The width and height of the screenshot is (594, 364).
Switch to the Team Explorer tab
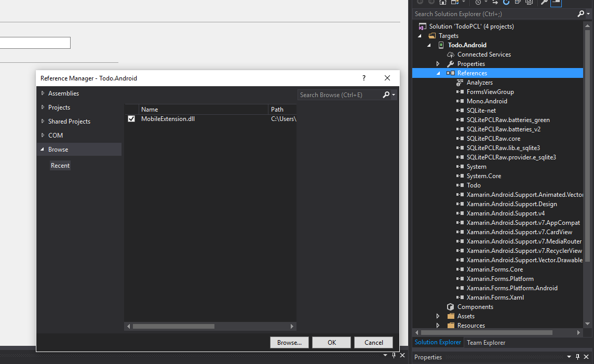pos(486,342)
